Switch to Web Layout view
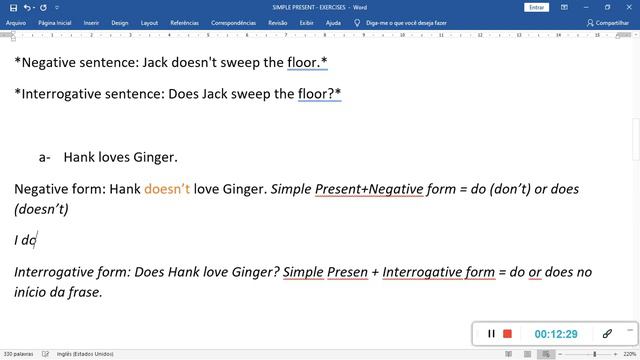 coord(546,354)
